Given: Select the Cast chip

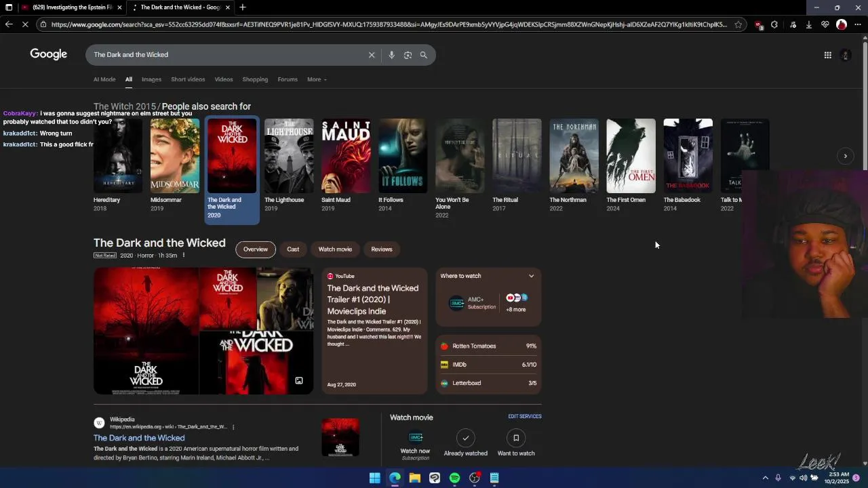Looking at the screenshot, I should pyautogui.click(x=293, y=249).
